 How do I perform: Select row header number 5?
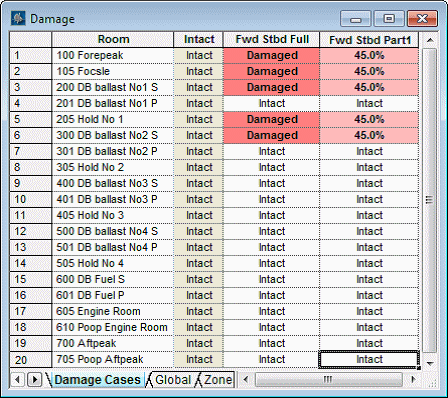coord(30,119)
